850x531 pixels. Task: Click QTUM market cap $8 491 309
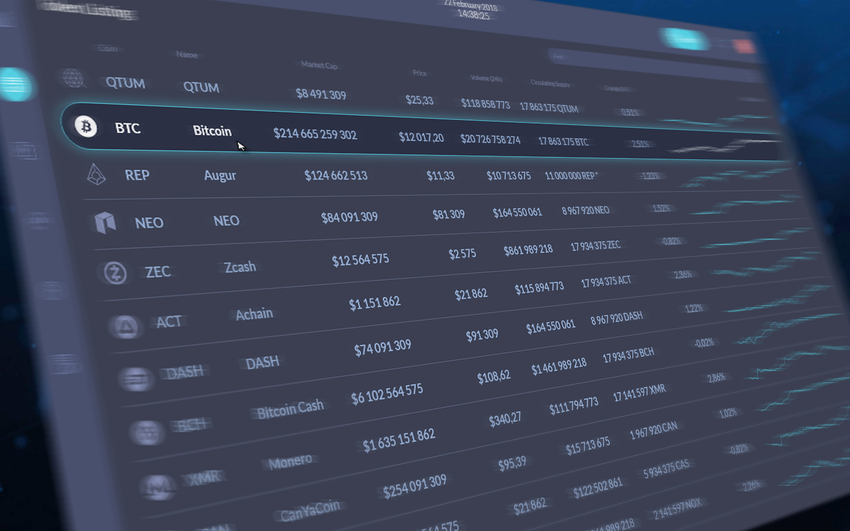pyautogui.click(x=320, y=94)
